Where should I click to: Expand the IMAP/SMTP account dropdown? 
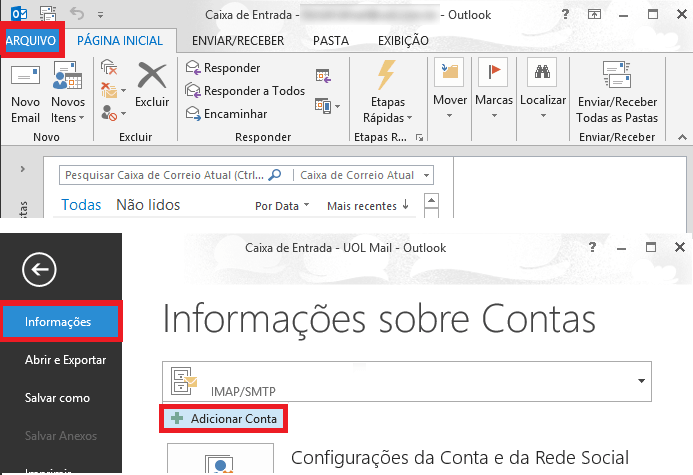[x=637, y=381]
